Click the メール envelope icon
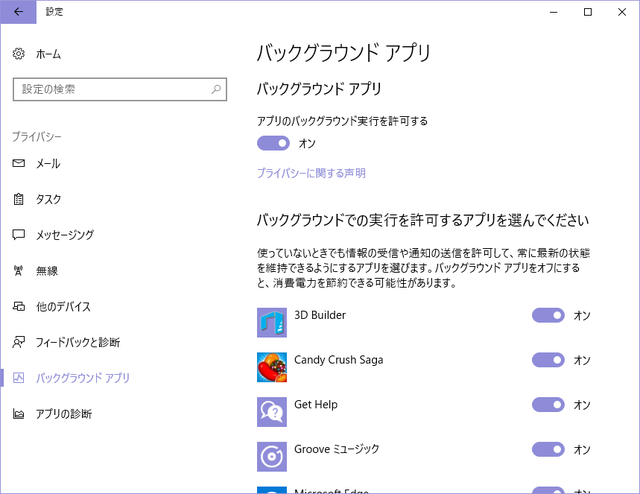 point(18,163)
